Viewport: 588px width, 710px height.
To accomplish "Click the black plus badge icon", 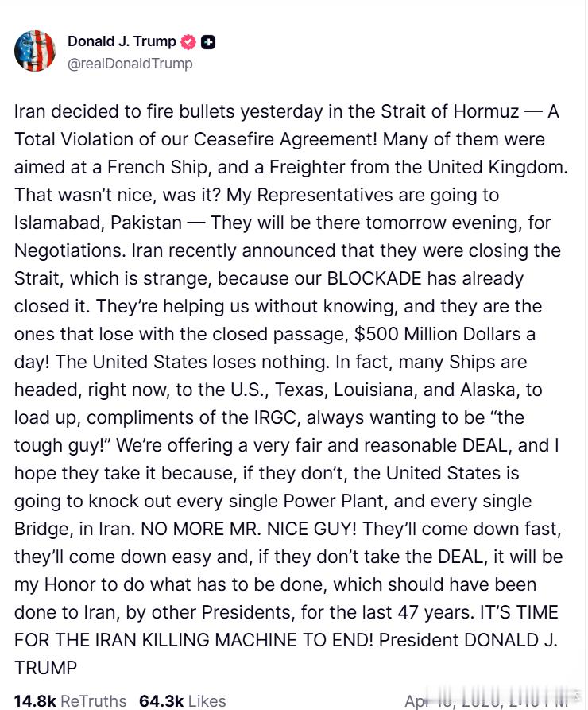I will 208,42.
